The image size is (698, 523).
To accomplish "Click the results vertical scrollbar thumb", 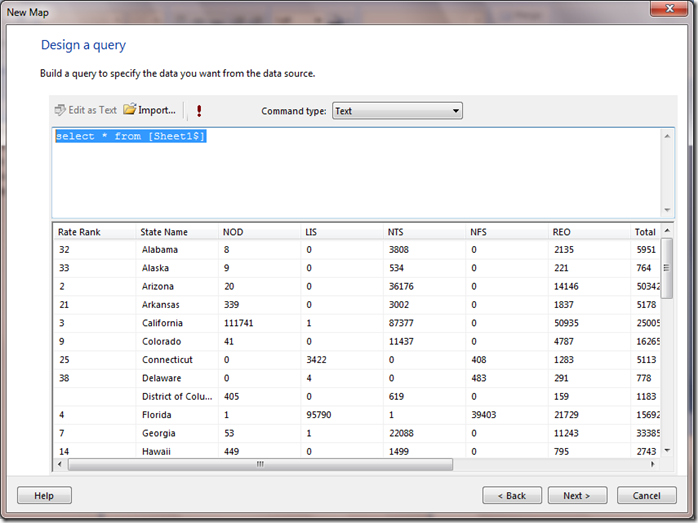I will point(666,268).
